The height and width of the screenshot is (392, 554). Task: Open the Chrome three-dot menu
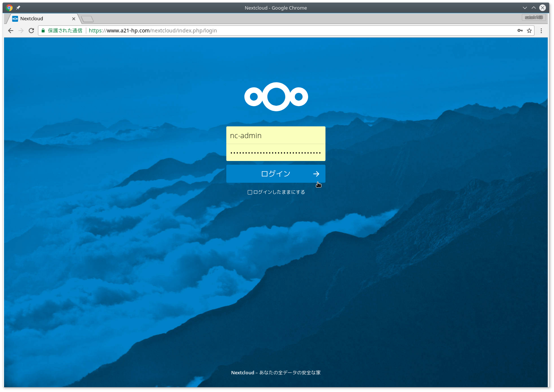541,31
